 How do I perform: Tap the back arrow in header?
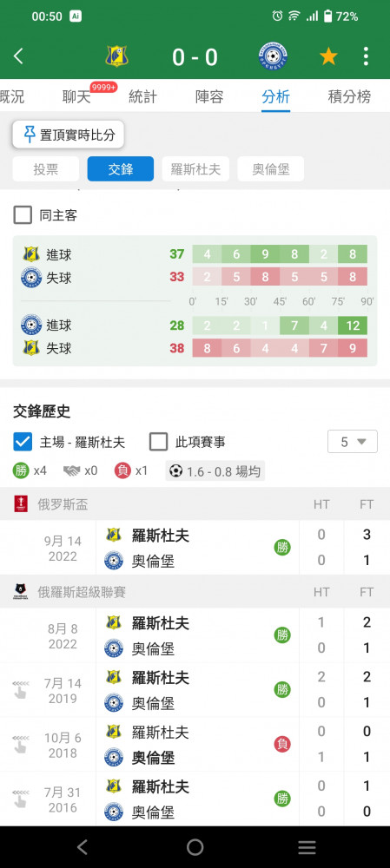19,56
